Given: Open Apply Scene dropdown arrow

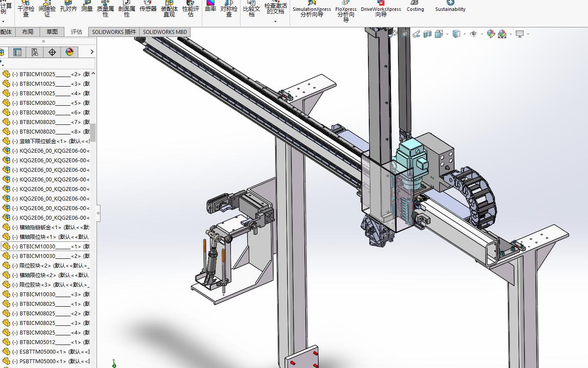Looking at the screenshot, I should pos(510,34).
